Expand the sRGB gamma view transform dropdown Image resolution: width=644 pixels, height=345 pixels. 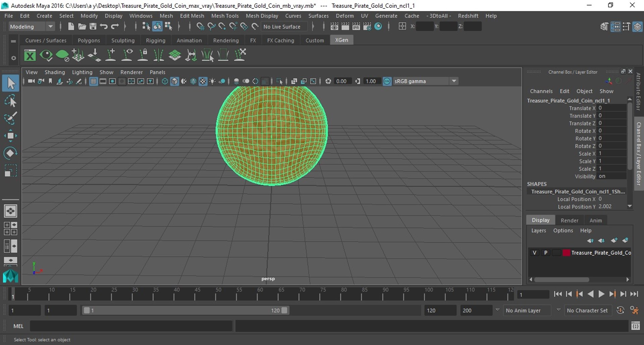click(454, 81)
